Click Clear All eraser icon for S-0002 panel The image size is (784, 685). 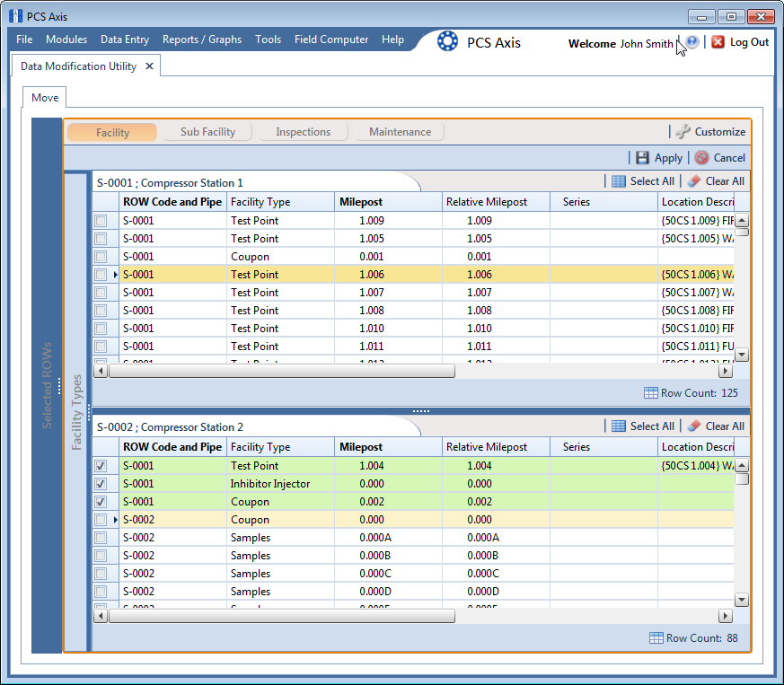tap(694, 426)
